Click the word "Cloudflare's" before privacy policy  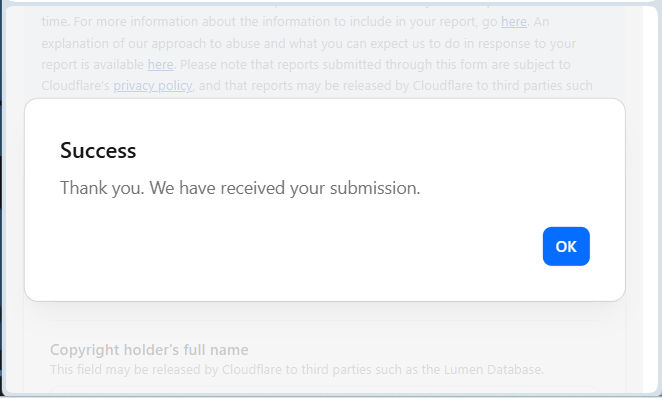pos(76,86)
